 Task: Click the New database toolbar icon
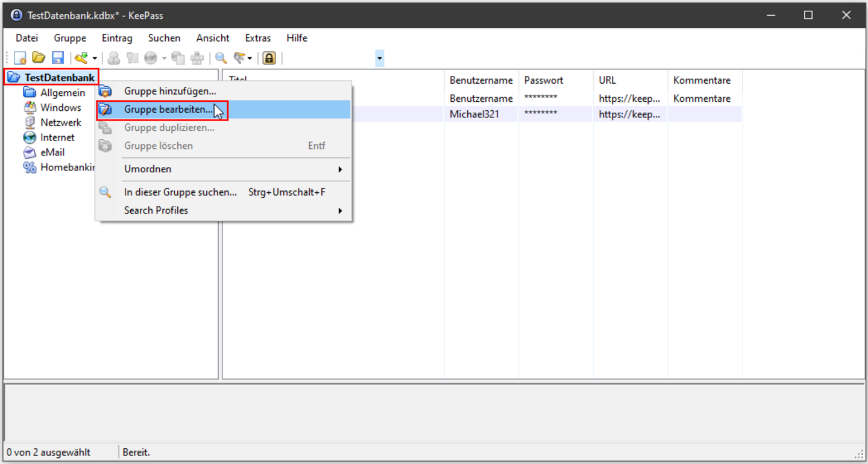(x=20, y=58)
